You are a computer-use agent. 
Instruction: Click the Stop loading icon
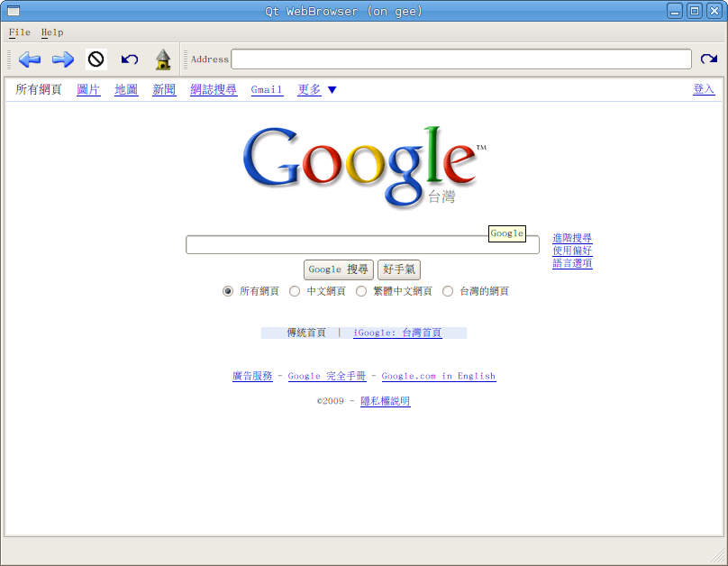(x=96, y=59)
